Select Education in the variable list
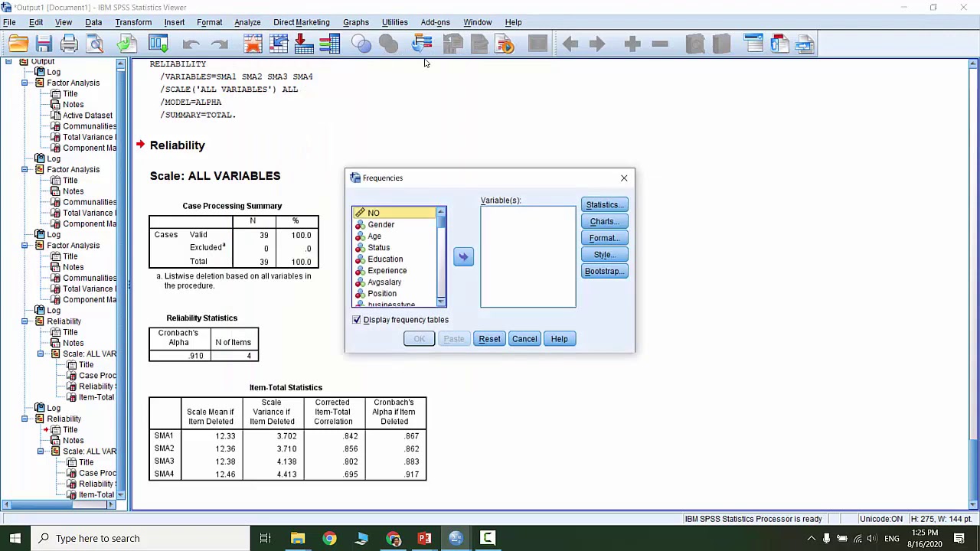The width and height of the screenshot is (980, 551). point(384,259)
